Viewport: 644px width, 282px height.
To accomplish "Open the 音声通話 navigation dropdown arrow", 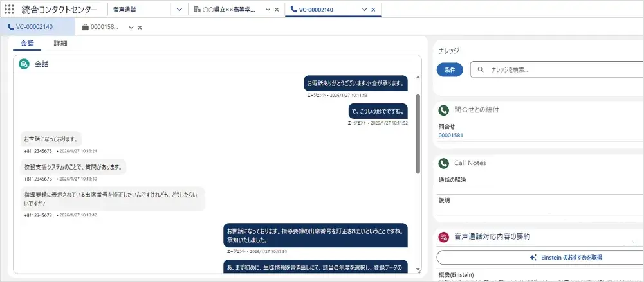I will (x=179, y=10).
